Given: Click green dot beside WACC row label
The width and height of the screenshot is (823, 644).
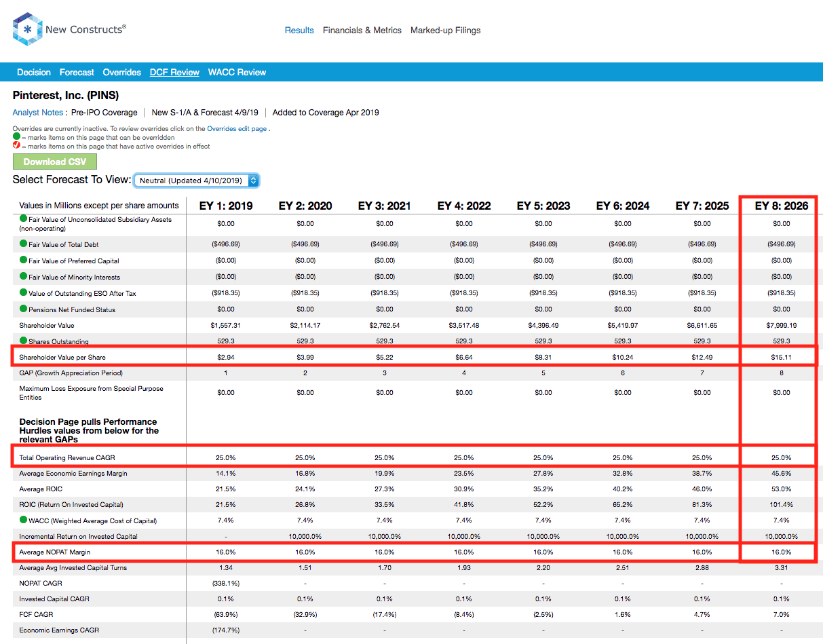Looking at the screenshot, I should pyautogui.click(x=23, y=520).
